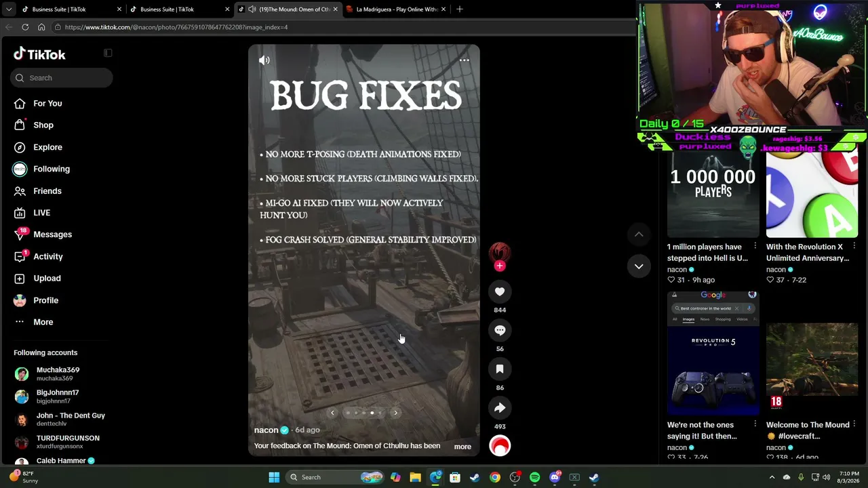The height and width of the screenshot is (488, 868).
Task: Open the volume control in system tray
Action: [x=826, y=477]
